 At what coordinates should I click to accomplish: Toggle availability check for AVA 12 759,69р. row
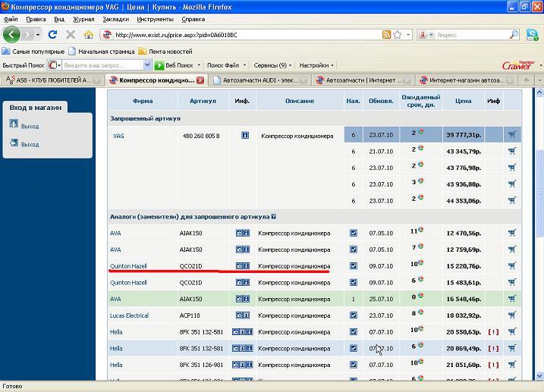pos(354,249)
